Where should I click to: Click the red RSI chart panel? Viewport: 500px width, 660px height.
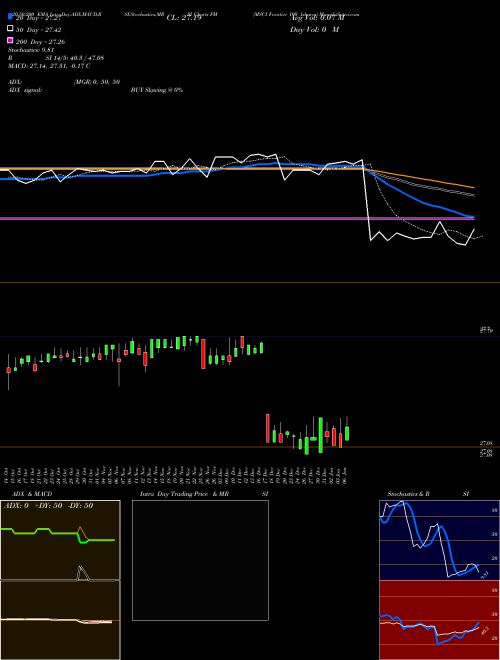(439, 620)
